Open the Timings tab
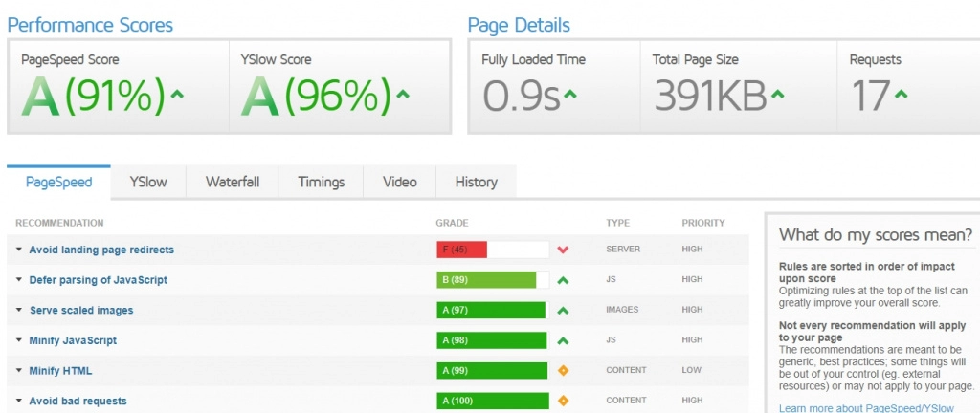This screenshot has height=413, width=980. coord(321,182)
